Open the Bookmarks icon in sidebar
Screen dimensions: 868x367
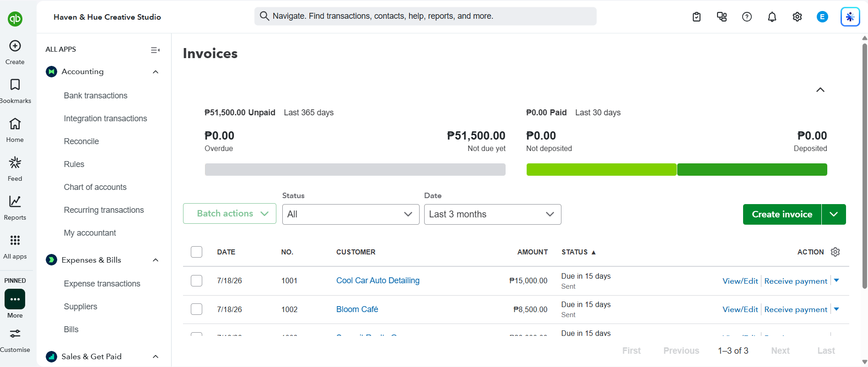[15, 85]
